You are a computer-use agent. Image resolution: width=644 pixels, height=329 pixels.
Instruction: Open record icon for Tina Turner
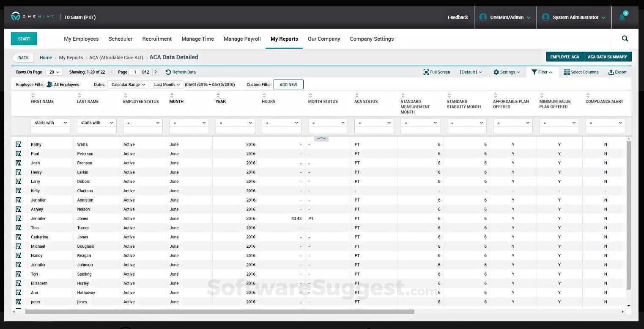pos(18,228)
